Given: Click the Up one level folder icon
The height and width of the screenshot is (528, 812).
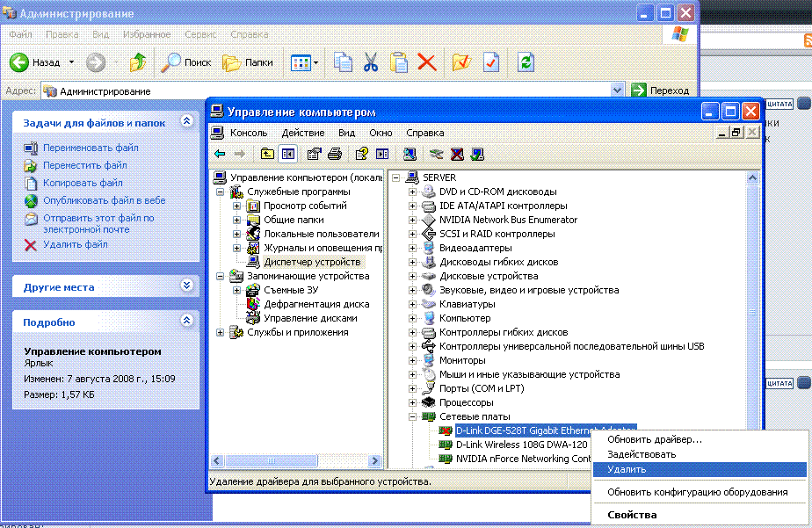Looking at the screenshot, I should pyautogui.click(x=267, y=154).
